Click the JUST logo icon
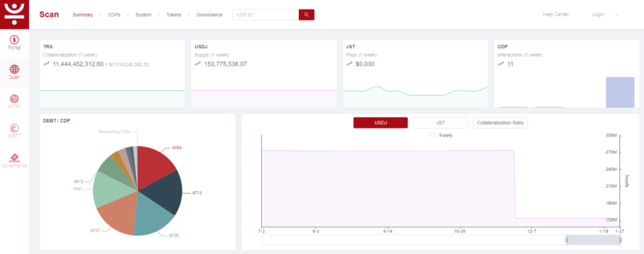This screenshot has width=644, height=254. tap(15, 14)
